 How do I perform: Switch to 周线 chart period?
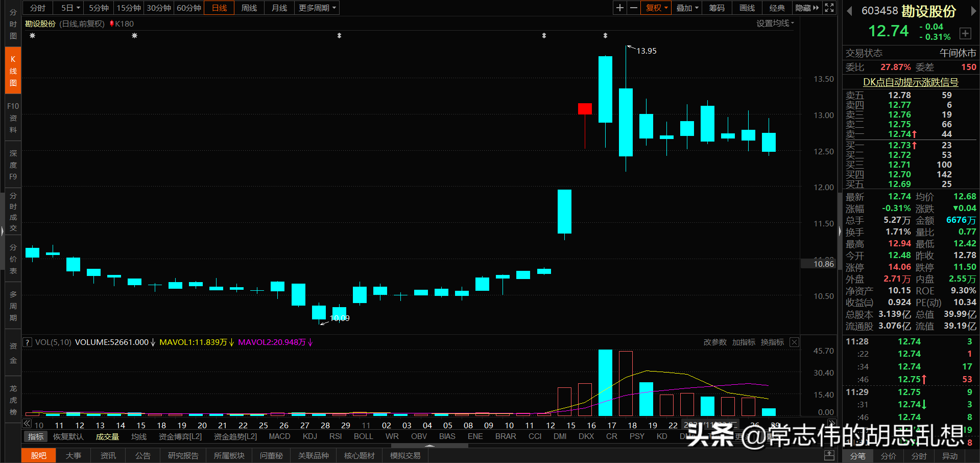[x=249, y=8]
